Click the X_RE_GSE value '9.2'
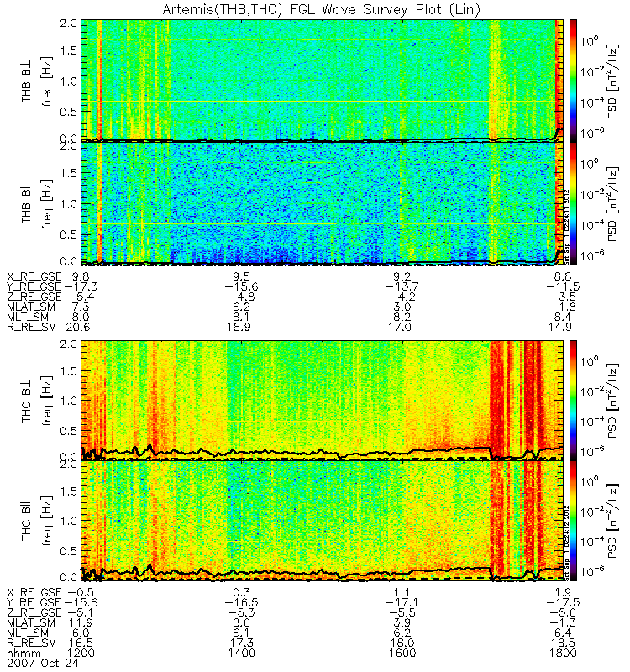 pos(402,277)
